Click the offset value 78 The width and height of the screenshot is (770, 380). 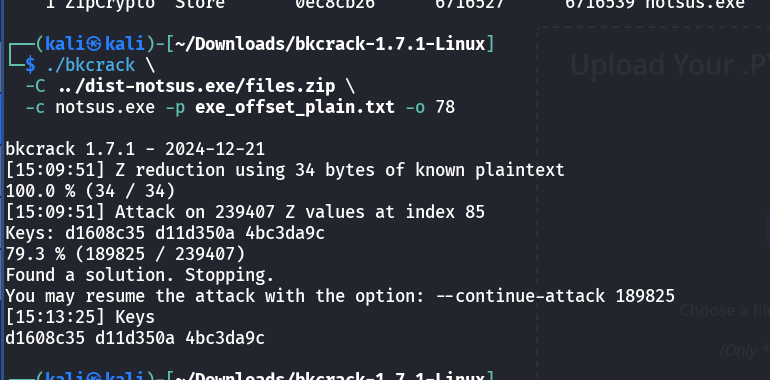point(445,107)
